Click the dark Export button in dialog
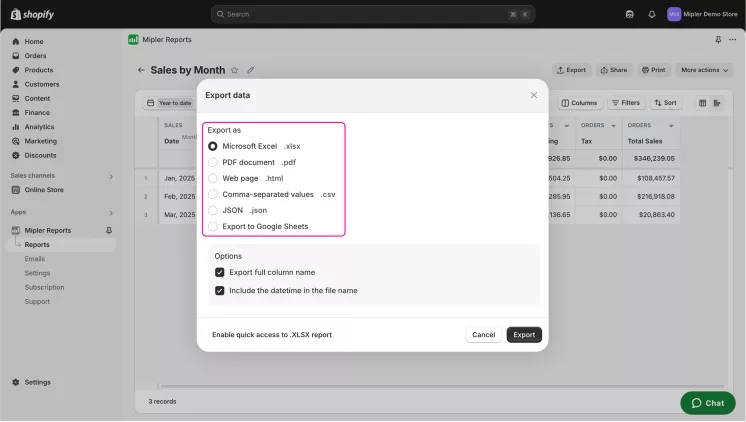This screenshot has height=422, width=746. click(x=524, y=334)
